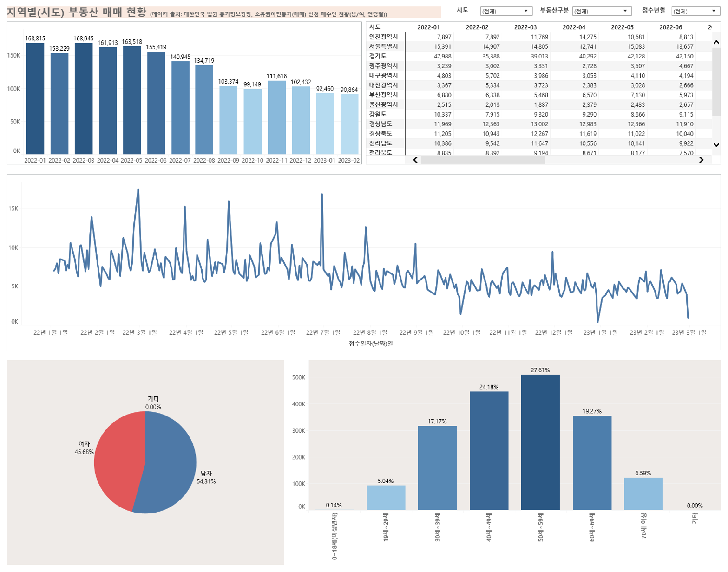Select the 서울특별시 row header
The width and height of the screenshot is (728, 572).
click(x=384, y=46)
